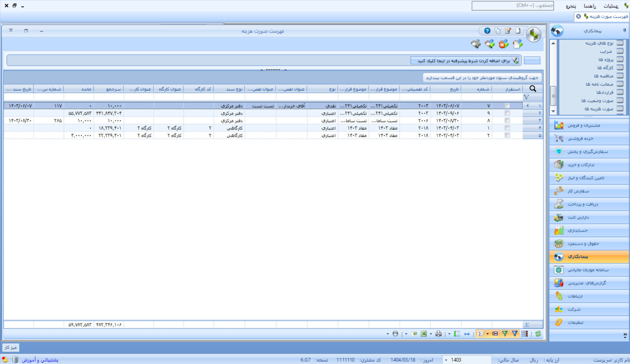Tick the استقرار checkbox in row 1
The height and width of the screenshot is (364, 630).
click(507, 106)
